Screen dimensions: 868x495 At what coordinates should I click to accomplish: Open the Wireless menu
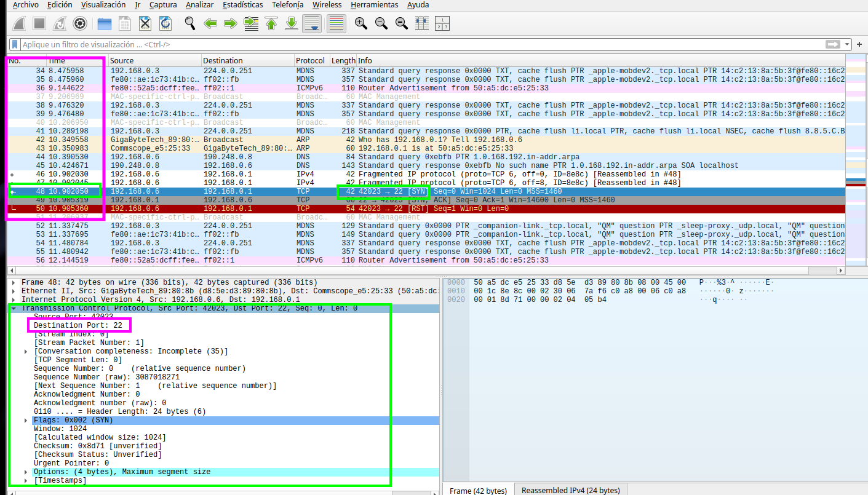(327, 5)
